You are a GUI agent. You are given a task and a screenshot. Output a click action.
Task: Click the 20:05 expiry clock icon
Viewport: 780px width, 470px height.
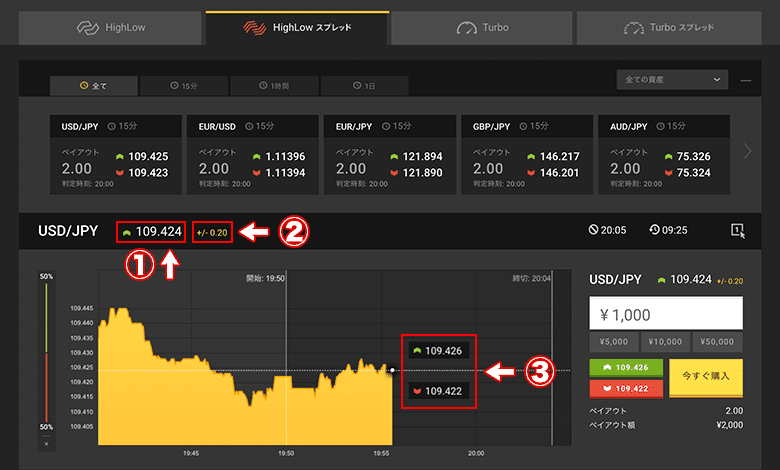coord(593,230)
